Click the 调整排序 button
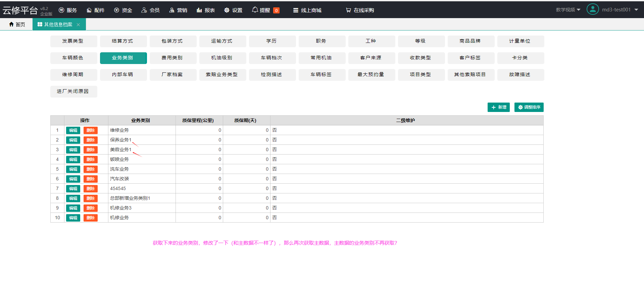644x299 pixels. (x=529, y=107)
